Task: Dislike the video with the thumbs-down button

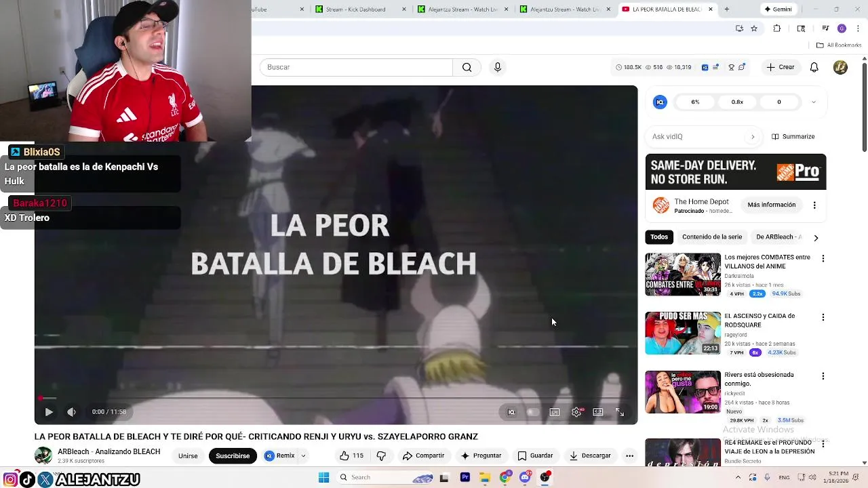Action: point(381,456)
